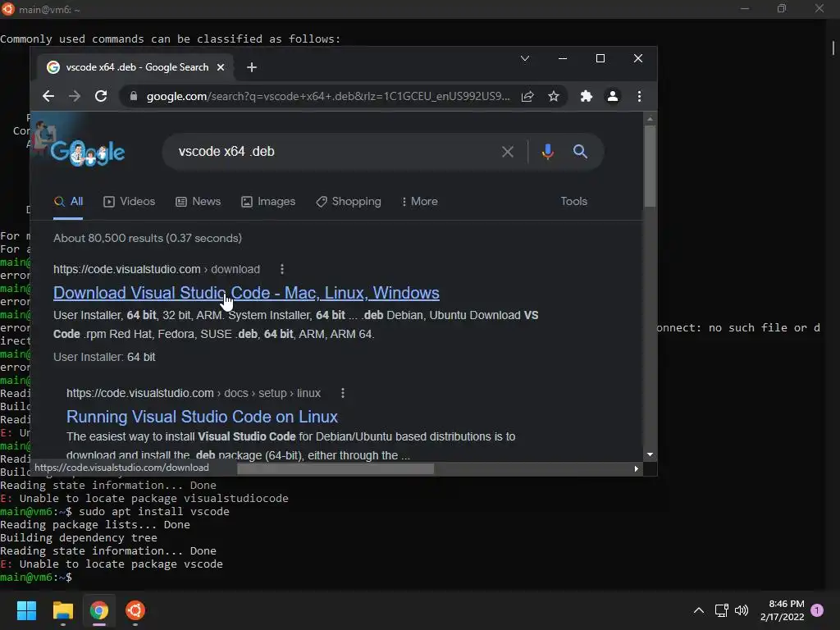Viewport: 840px width, 630px height.
Task: Open Download Visual Studio Code link
Action: (x=246, y=293)
